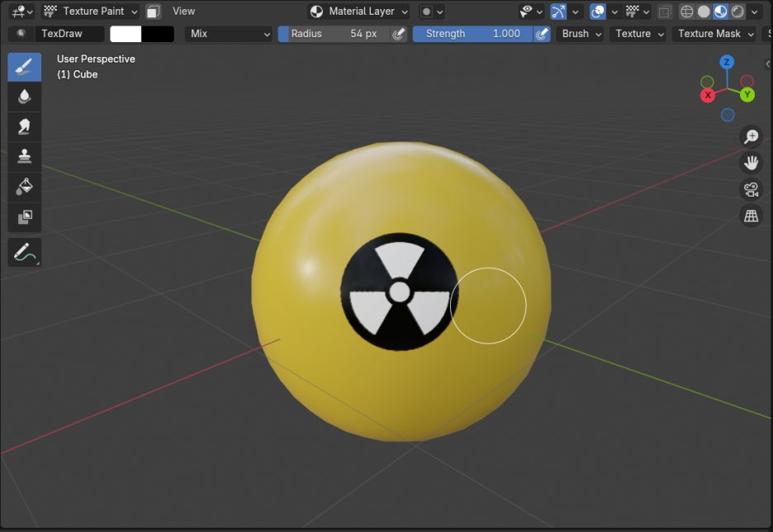Toggle the show overlays button
773x532 pixels.
click(x=597, y=12)
